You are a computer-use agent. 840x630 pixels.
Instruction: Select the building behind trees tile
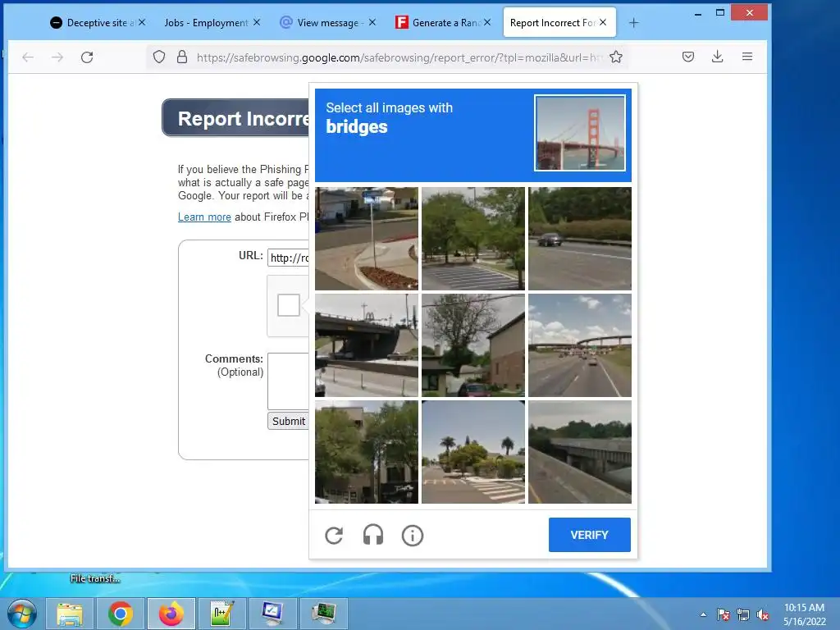[367, 452]
